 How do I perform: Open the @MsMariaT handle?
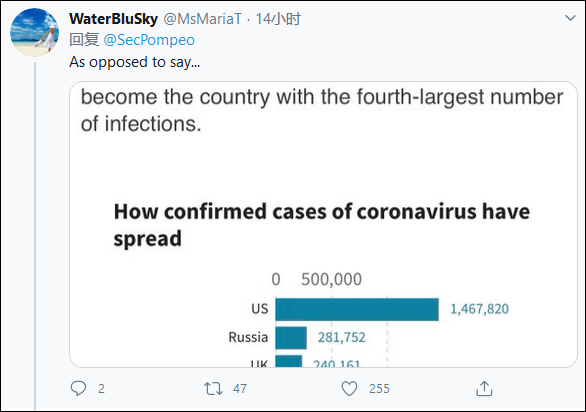203,19
